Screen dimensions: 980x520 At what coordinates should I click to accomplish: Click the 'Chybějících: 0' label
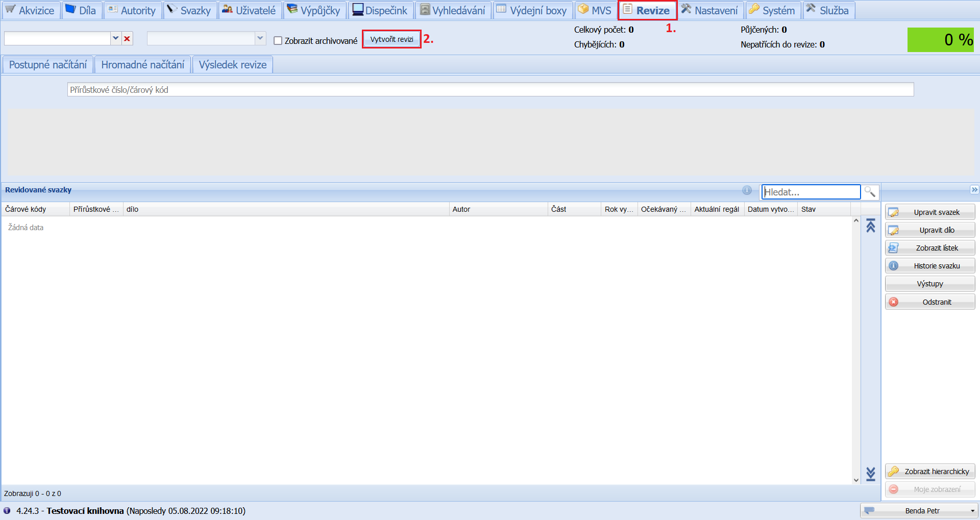click(599, 44)
